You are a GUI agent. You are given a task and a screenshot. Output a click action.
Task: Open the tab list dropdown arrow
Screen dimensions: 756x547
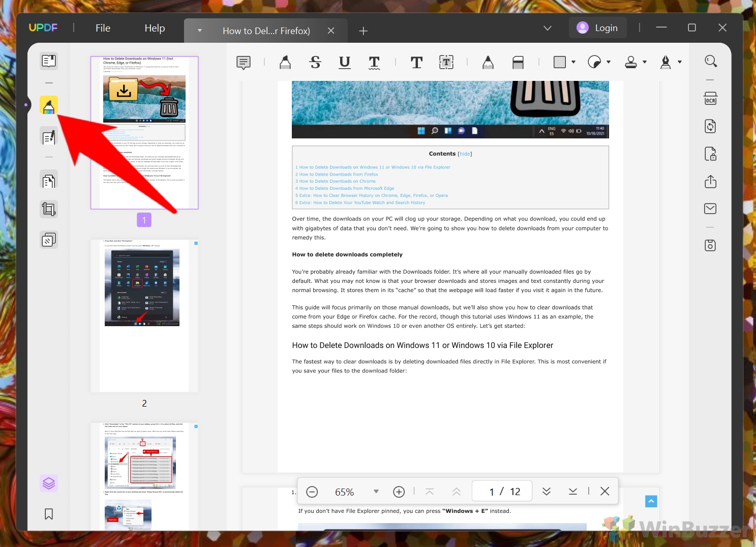pyautogui.click(x=200, y=31)
